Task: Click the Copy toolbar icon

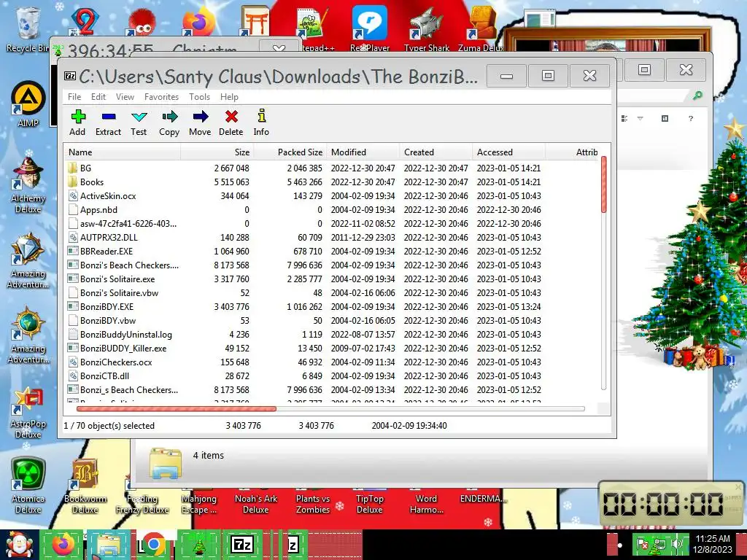Action: click(169, 122)
